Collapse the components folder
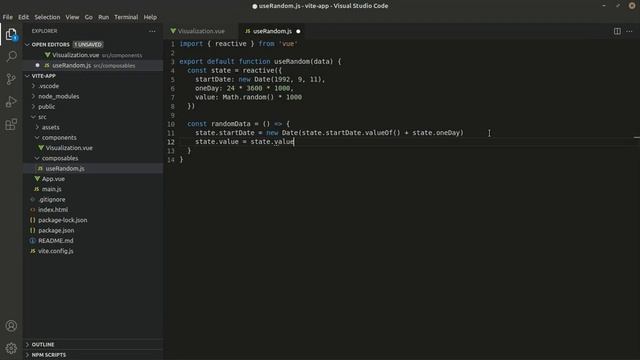The height and width of the screenshot is (360, 640). [x=59, y=138]
